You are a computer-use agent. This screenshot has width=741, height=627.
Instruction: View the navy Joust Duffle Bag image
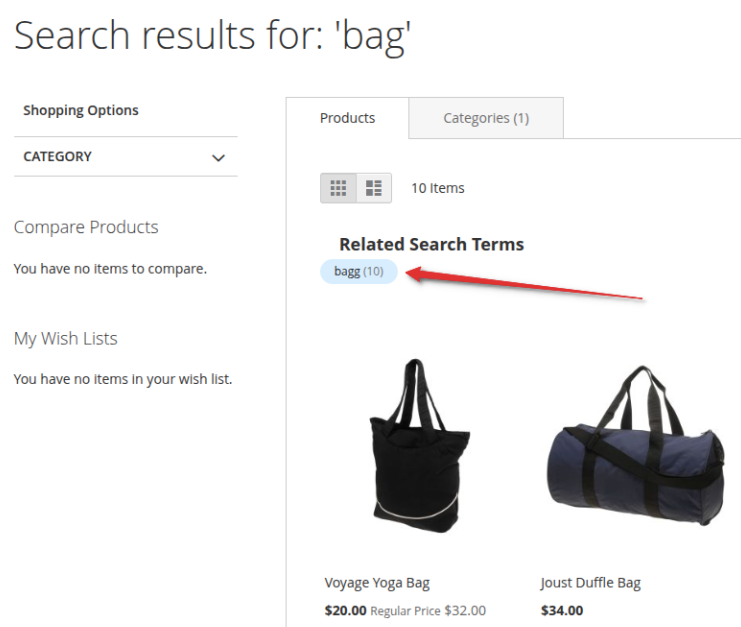pyautogui.click(x=636, y=446)
